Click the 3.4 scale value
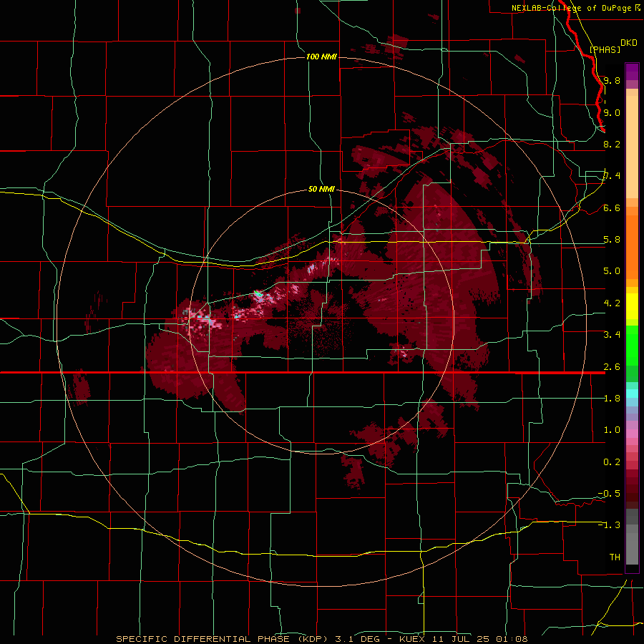Image resolution: width=644 pixels, height=644 pixels. (612, 335)
